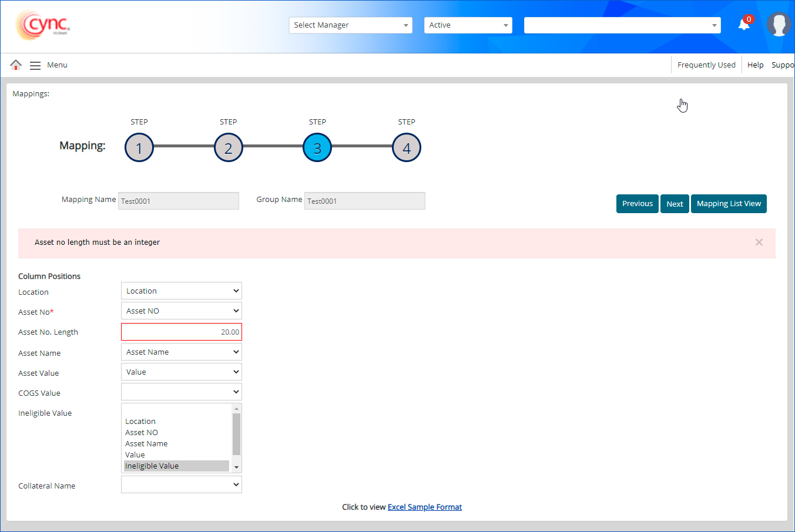Open Excel Sample Format link
This screenshot has width=795, height=532.
(424, 507)
